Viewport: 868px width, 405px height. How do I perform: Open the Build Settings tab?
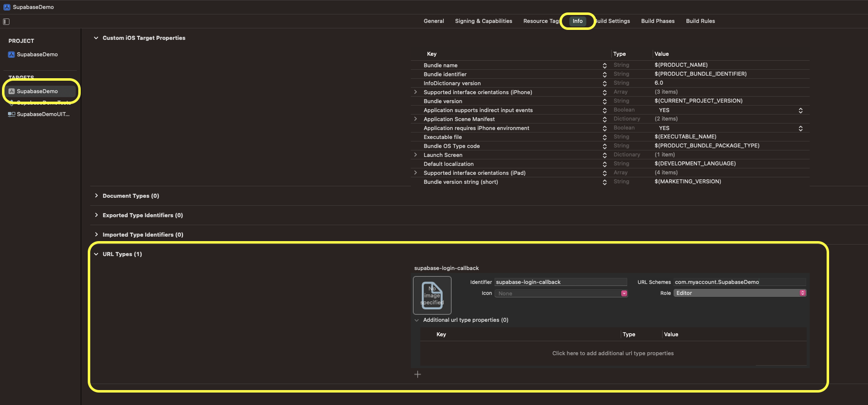tap(613, 21)
